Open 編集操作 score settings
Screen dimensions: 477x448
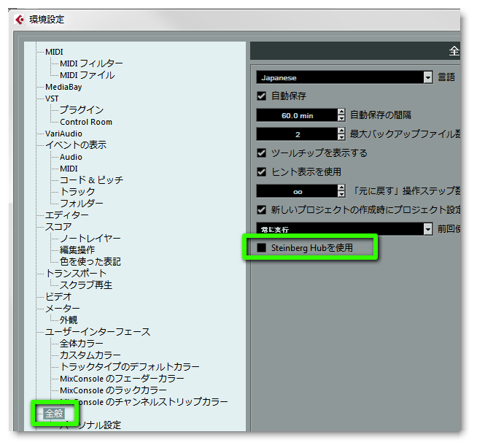(77, 250)
